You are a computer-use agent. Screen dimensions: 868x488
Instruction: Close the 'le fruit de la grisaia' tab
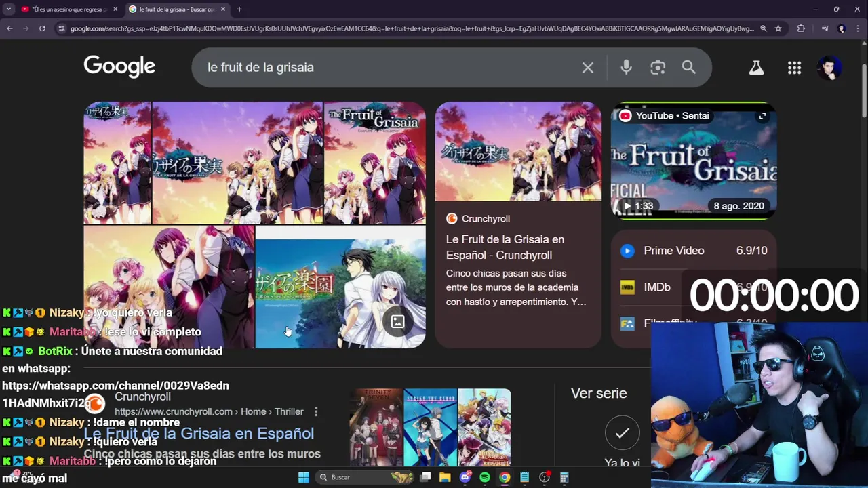click(x=222, y=9)
